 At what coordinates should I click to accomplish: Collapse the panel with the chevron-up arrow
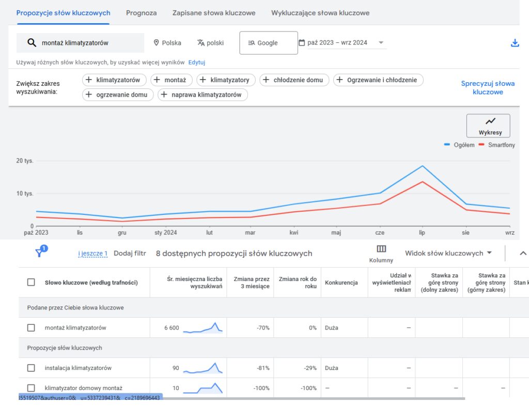(523, 253)
